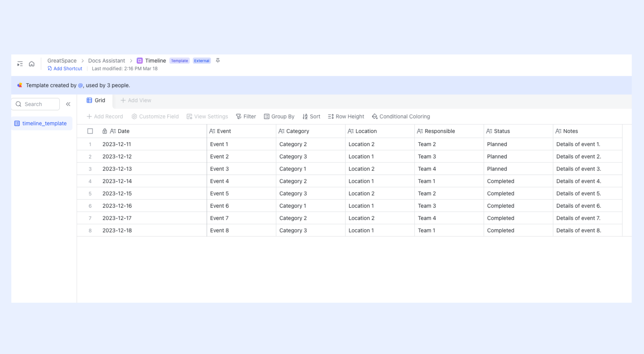The image size is (644, 354).
Task: Select timeline_template sheet in sidebar
Action: click(x=42, y=123)
